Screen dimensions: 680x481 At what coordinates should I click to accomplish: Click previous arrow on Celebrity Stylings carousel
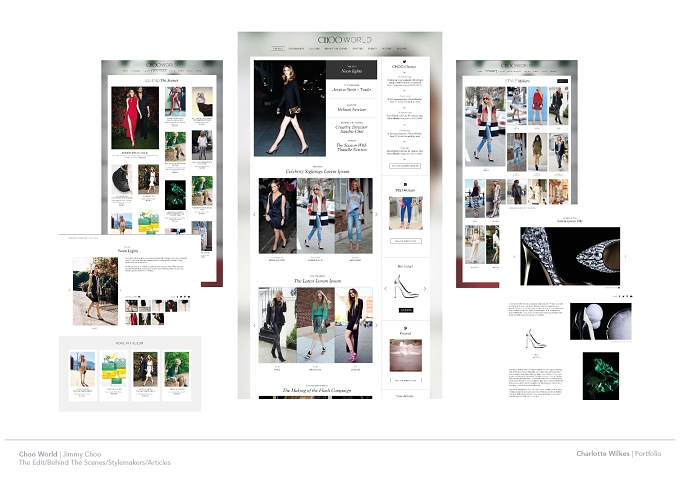tap(254, 214)
